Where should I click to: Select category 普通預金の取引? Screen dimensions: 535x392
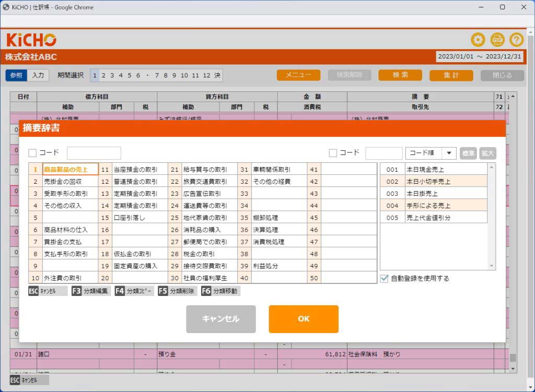click(140, 181)
